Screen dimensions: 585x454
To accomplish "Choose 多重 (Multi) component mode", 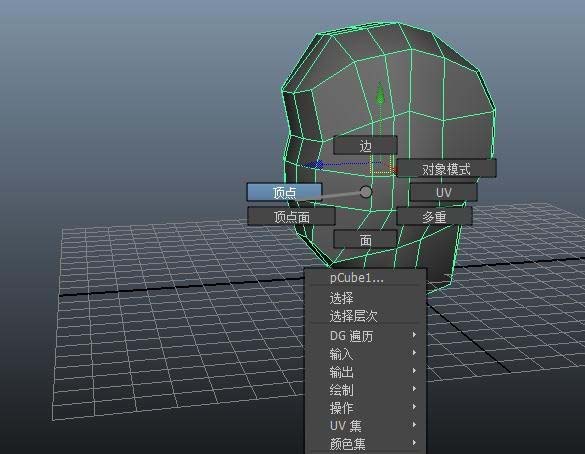I will point(434,216).
